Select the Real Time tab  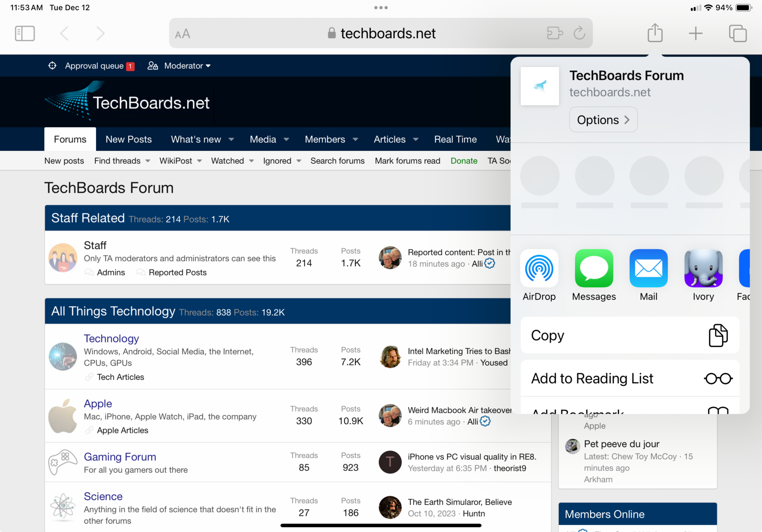tap(455, 140)
